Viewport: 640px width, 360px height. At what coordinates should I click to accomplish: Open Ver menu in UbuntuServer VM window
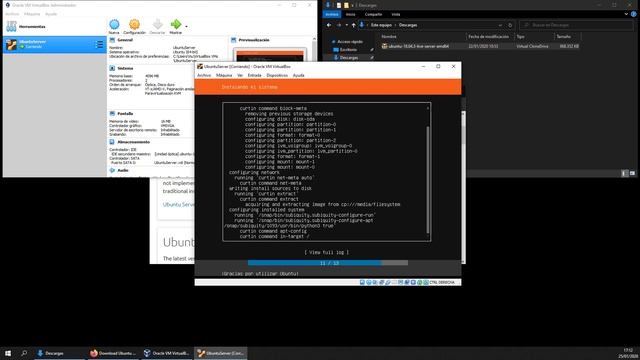pos(240,75)
